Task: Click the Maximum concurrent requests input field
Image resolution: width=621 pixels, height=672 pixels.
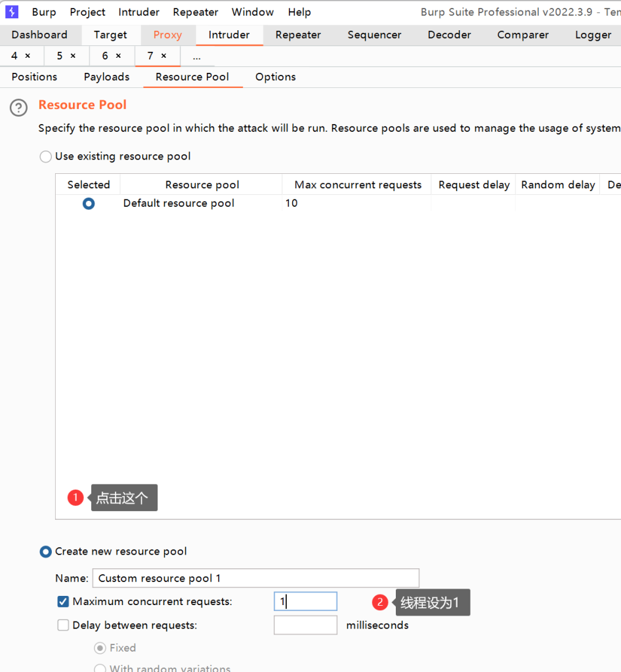Action: point(305,601)
